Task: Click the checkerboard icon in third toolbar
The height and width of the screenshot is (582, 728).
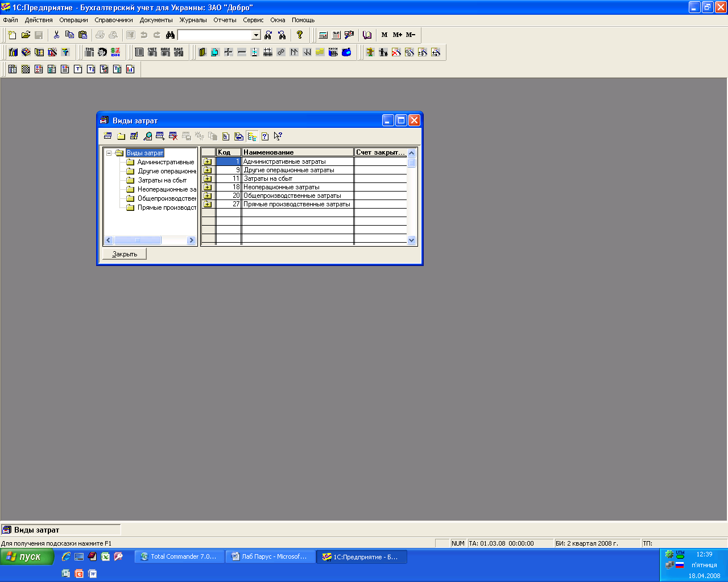Action: [x=26, y=69]
